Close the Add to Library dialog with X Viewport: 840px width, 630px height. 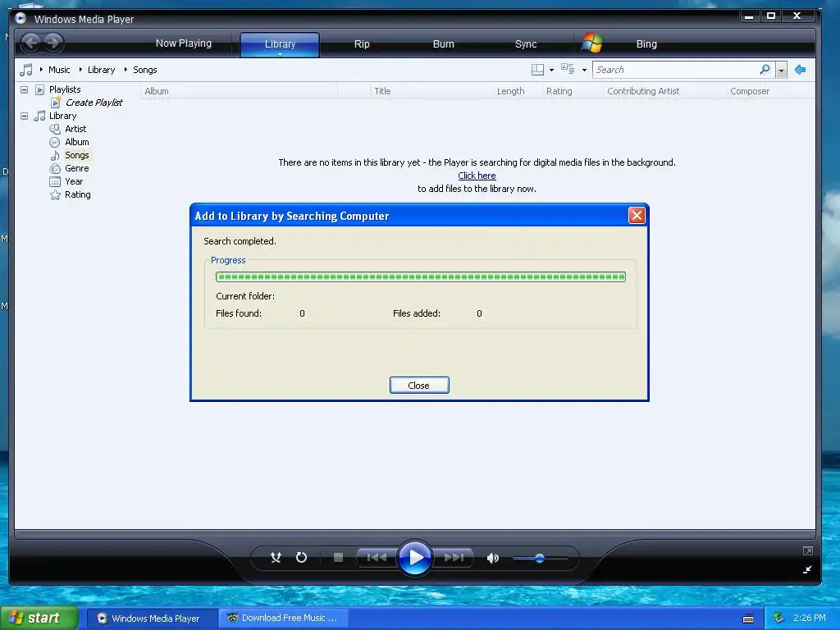point(637,216)
